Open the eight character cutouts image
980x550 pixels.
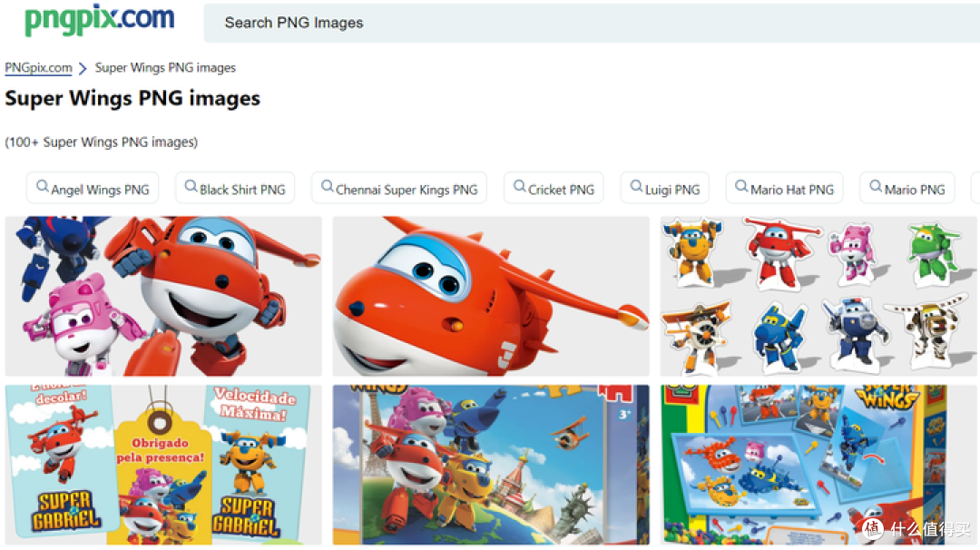coord(818,296)
